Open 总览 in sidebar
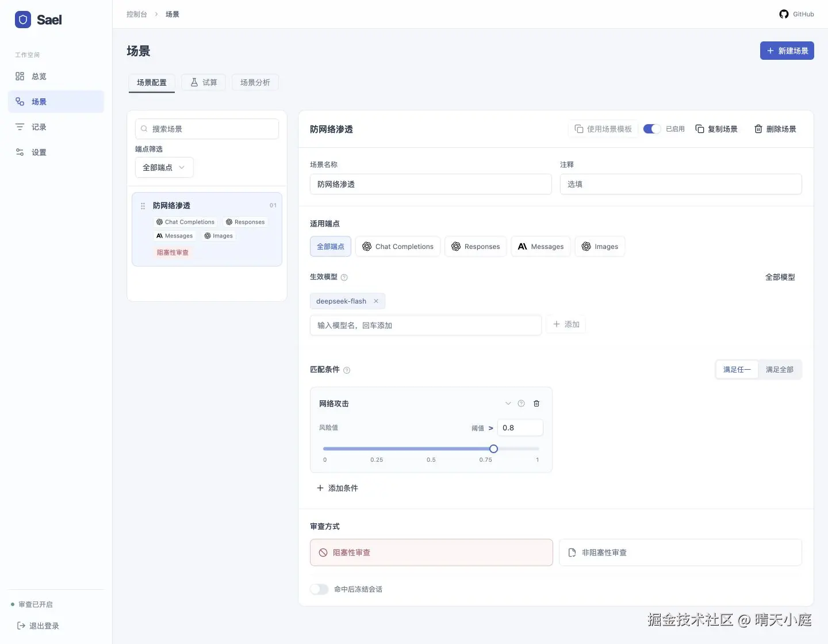Image resolution: width=828 pixels, height=644 pixels. [56, 76]
